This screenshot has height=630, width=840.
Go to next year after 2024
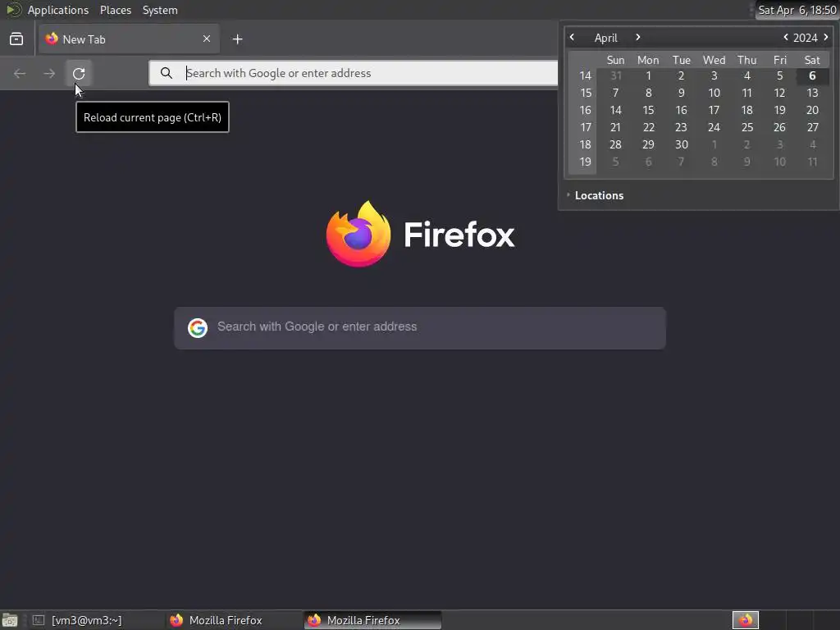pyautogui.click(x=825, y=37)
